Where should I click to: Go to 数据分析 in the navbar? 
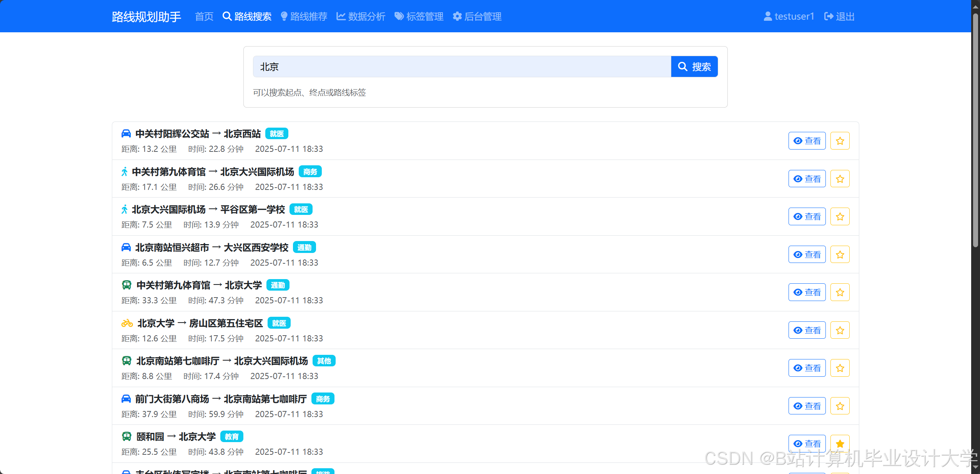click(361, 17)
